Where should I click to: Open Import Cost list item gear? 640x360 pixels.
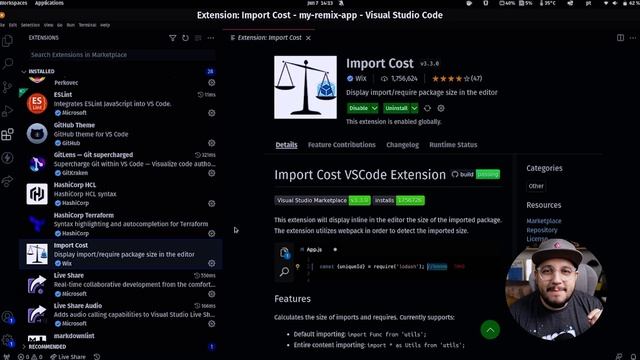click(x=211, y=263)
